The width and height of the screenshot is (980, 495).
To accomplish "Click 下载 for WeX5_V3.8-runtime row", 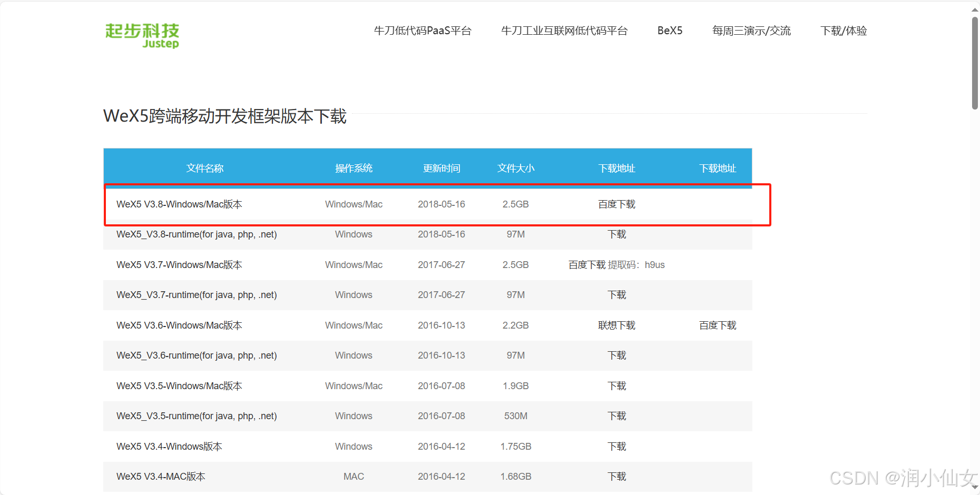I will 616,234.
